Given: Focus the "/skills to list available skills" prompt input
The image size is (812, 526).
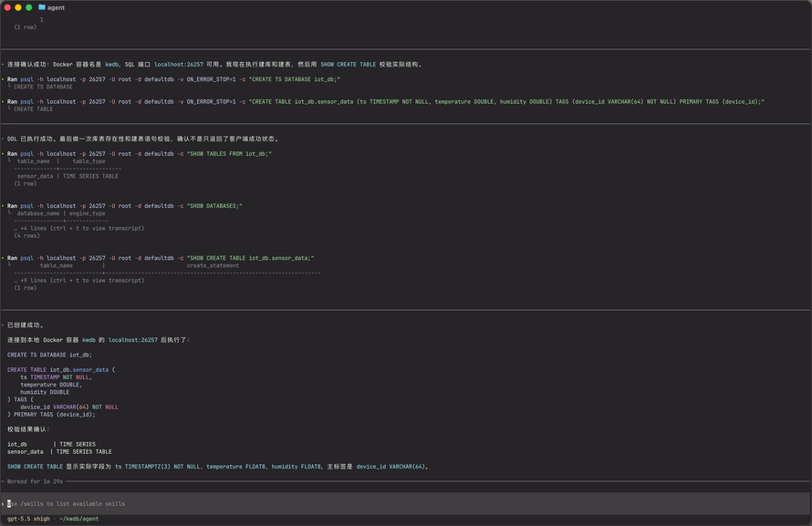Looking at the screenshot, I should coord(406,504).
